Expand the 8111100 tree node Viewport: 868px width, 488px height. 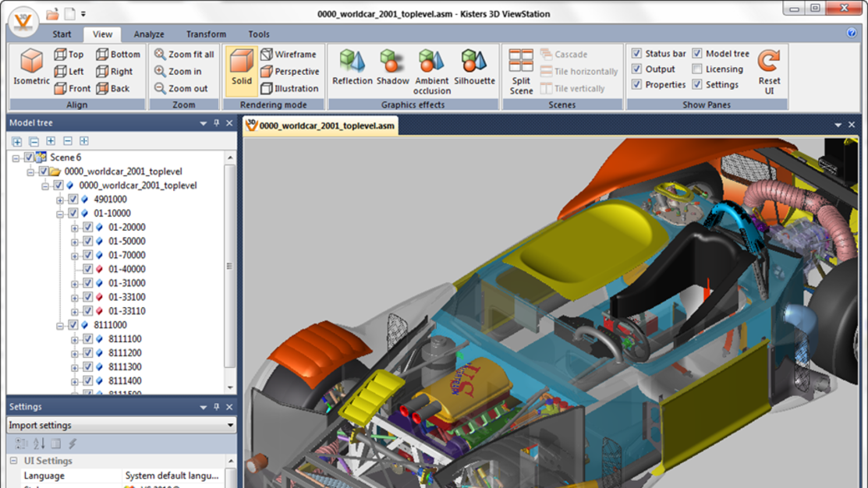click(x=75, y=340)
